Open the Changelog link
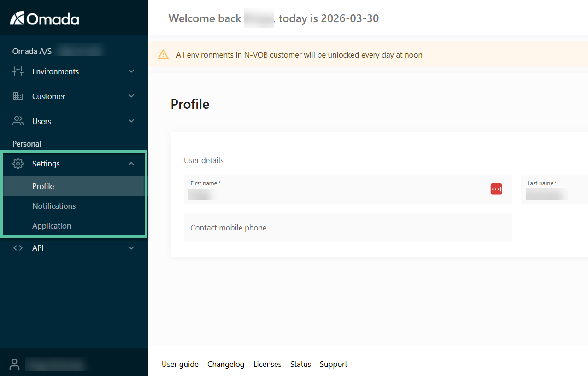Screen dimensions: 588x377 (226, 364)
